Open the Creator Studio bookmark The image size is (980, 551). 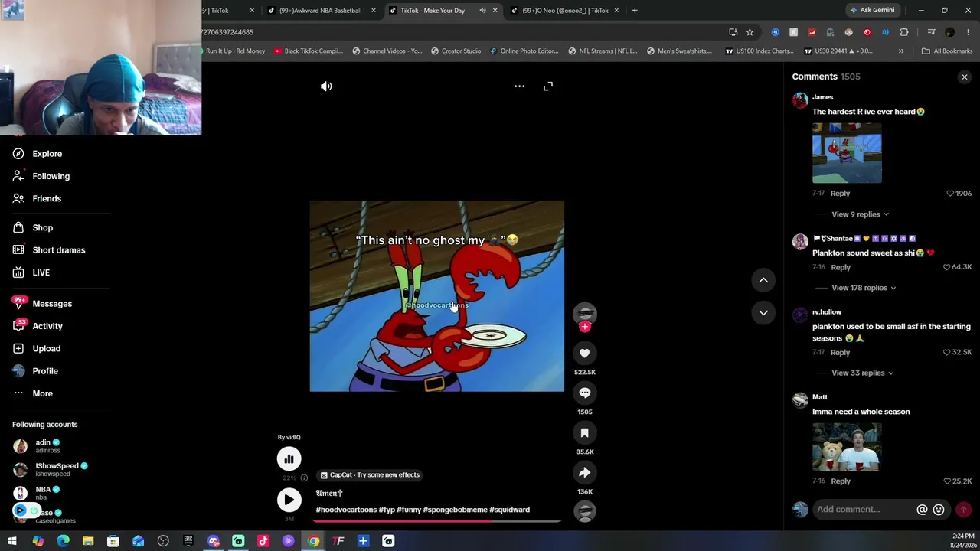coord(456,51)
